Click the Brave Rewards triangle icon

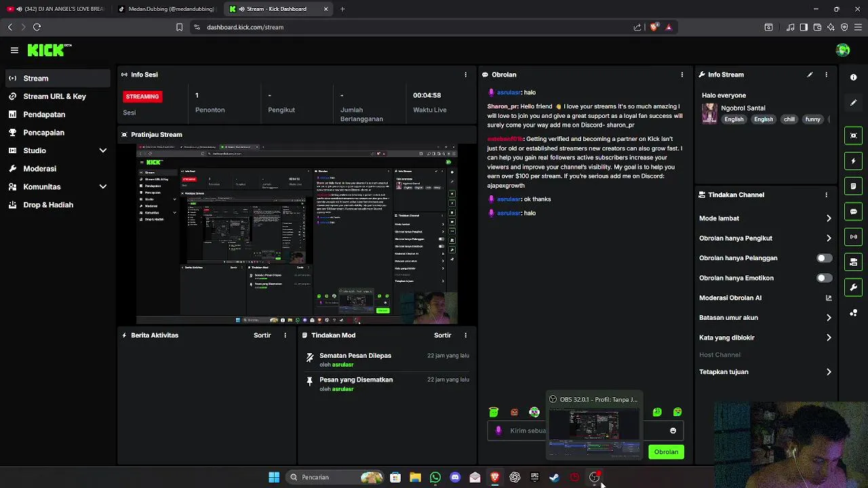click(669, 27)
